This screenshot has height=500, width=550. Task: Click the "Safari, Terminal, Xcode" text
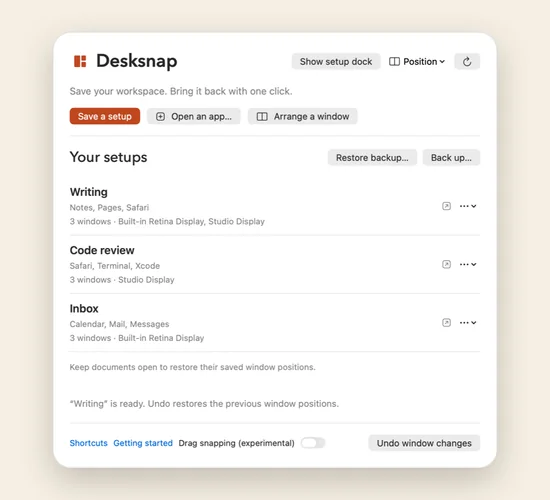click(x=115, y=266)
